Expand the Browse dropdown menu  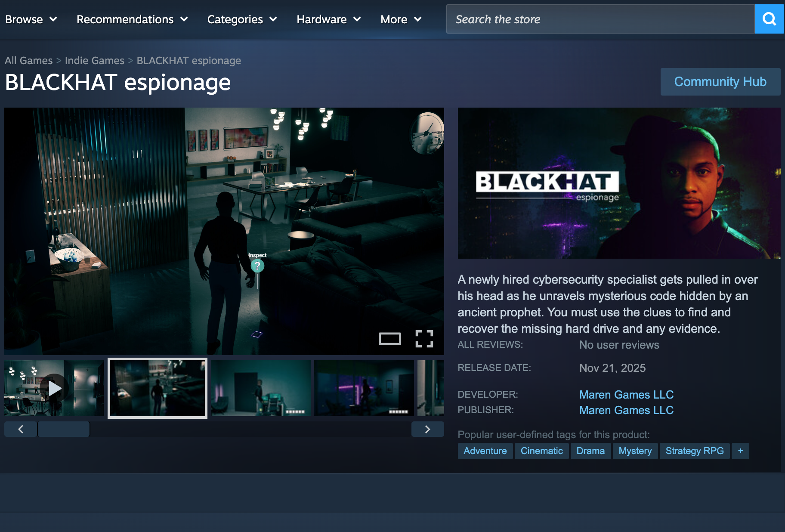pos(31,19)
